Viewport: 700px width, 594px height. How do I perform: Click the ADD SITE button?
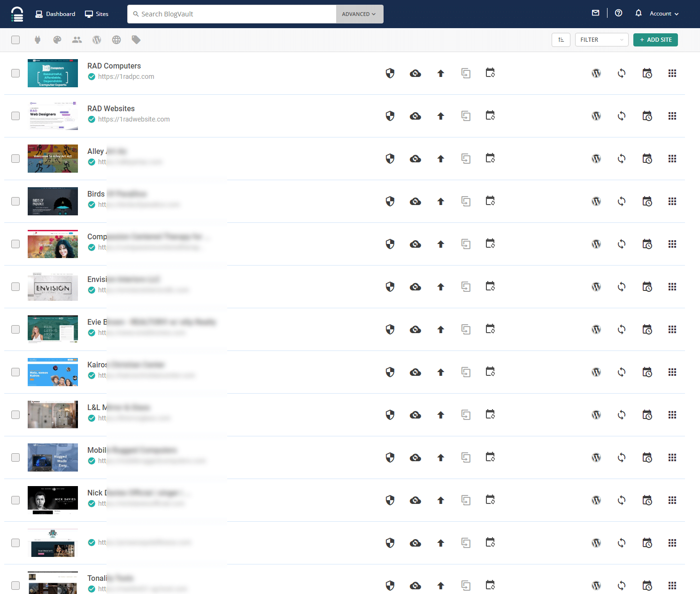point(655,40)
